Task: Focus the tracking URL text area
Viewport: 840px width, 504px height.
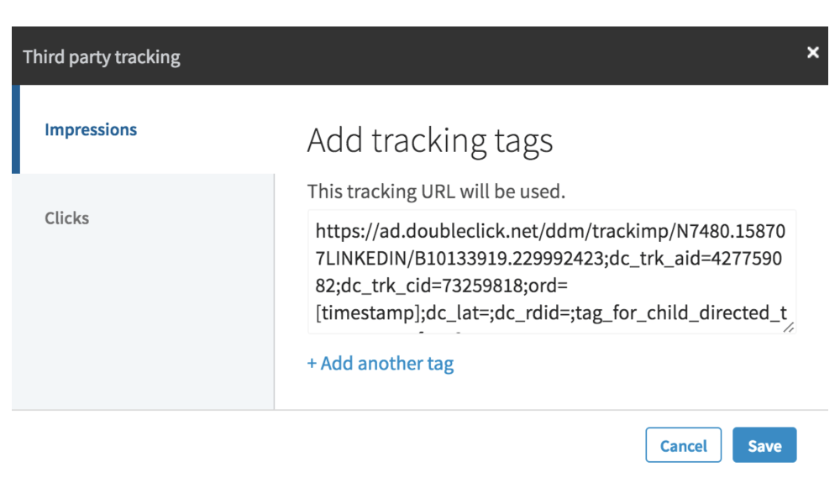Action: pos(551,270)
